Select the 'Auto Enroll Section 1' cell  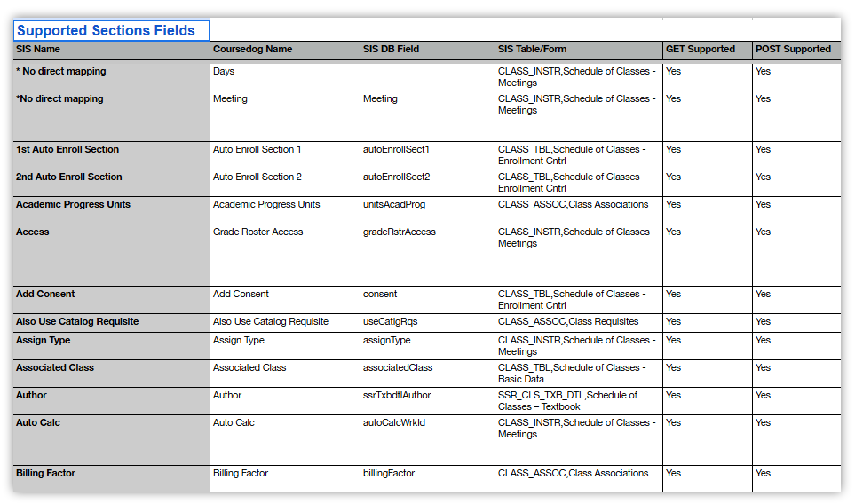(x=285, y=155)
